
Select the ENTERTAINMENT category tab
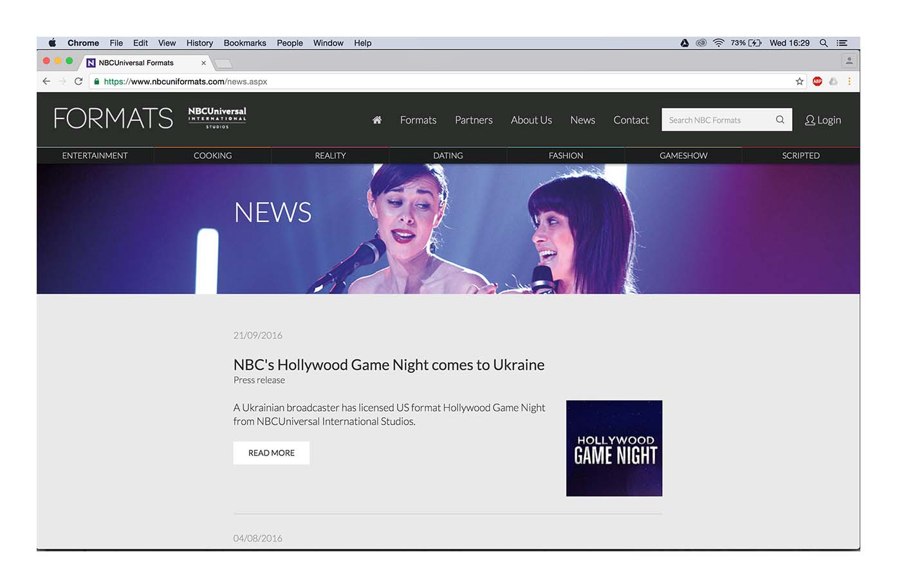[x=95, y=156]
